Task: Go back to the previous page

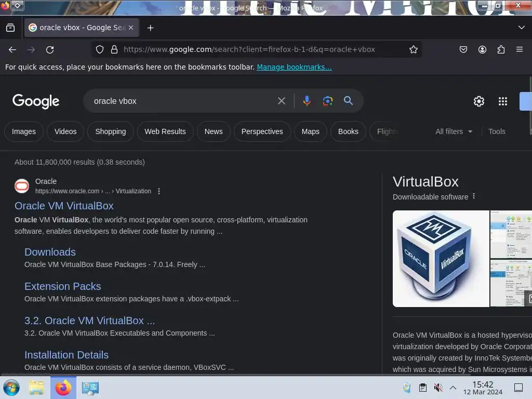Action: (x=12, y=50)
